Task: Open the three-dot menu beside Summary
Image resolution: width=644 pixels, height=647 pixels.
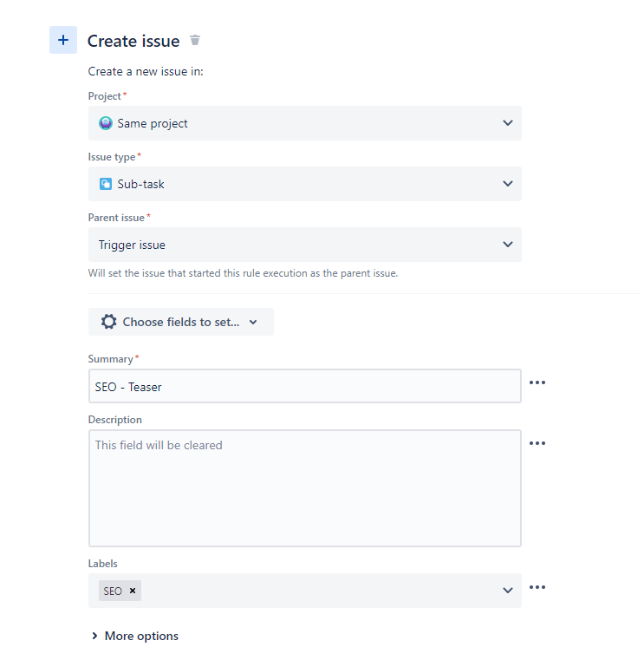Action: [537, 382]
